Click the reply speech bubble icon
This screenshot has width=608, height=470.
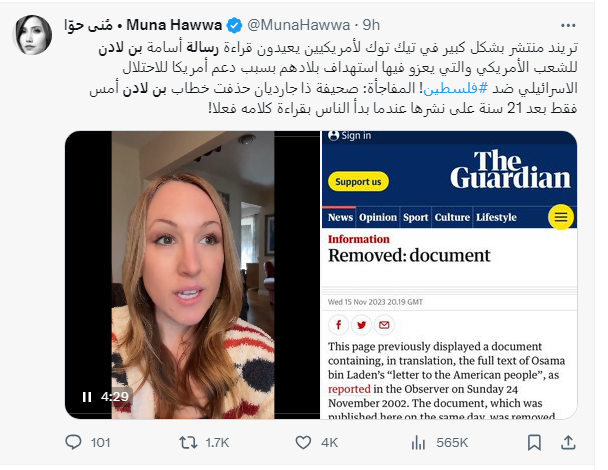73,442
